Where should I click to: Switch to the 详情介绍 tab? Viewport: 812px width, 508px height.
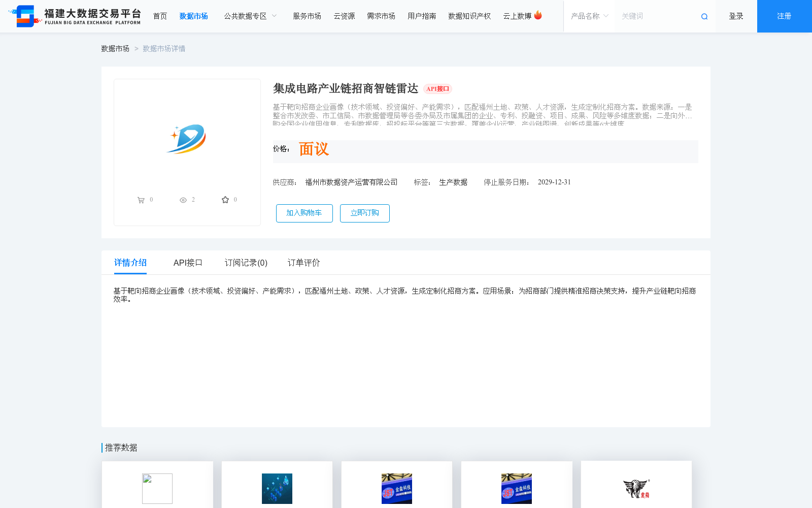(x=130, y=263)
